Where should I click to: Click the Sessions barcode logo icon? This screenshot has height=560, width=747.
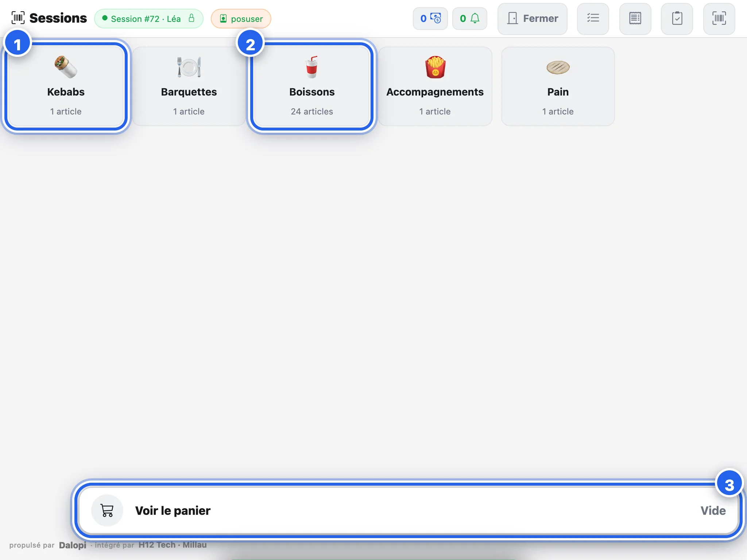tap(18, 18)
